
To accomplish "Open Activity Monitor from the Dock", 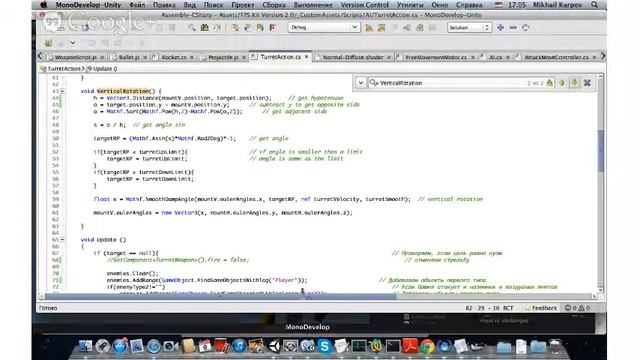I will 359,346.
